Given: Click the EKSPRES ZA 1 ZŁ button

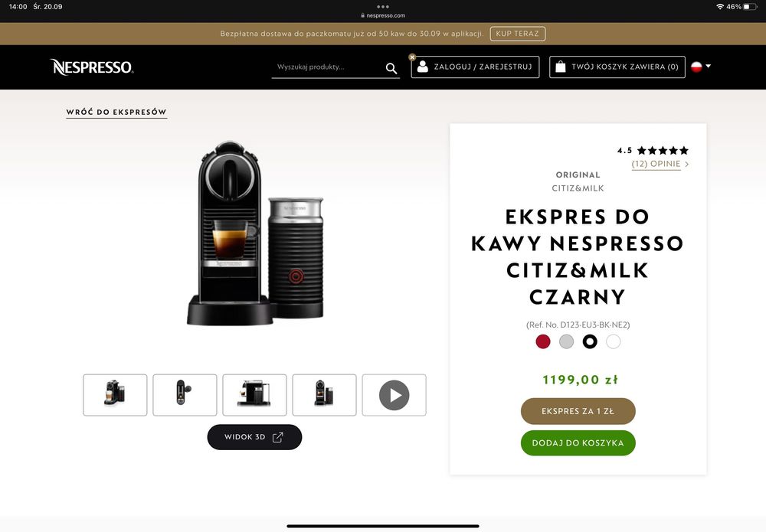Looking at the screenshot, I should pyautogui.click(x=578, y=411).
